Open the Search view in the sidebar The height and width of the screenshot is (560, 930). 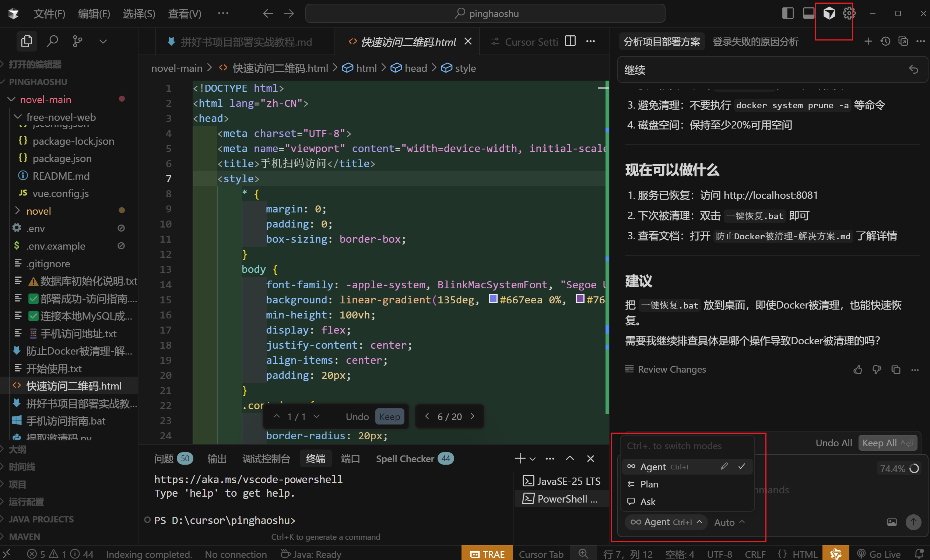tap(52, 41)
